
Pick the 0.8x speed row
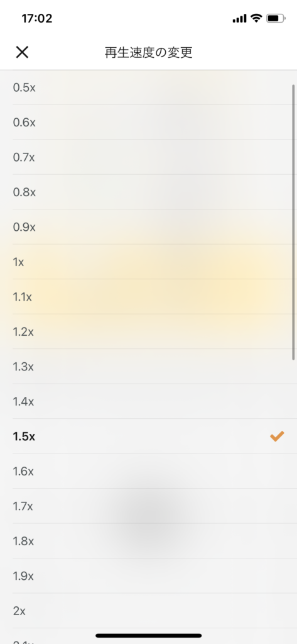click(148, 192)
